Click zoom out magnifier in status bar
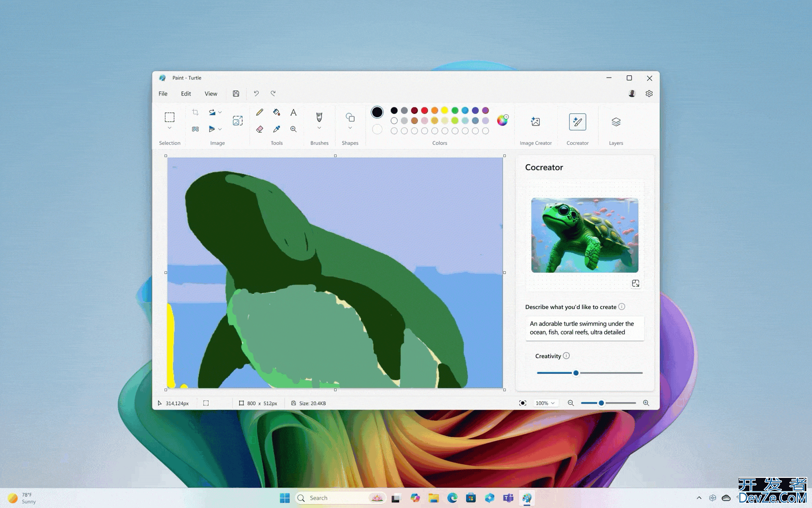812x508 pixels. [571, 403]
